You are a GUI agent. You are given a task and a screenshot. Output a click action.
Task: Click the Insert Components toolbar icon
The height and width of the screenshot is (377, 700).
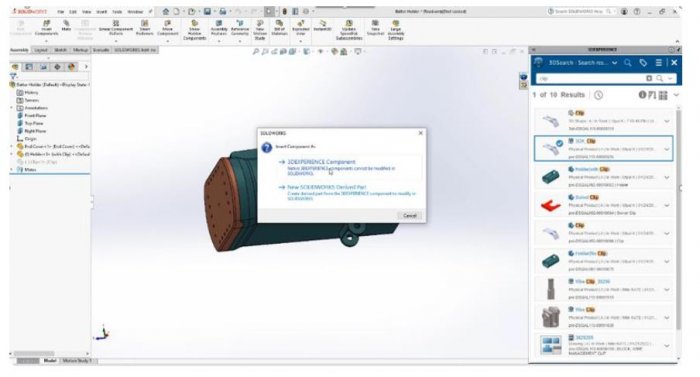[46, 23]
